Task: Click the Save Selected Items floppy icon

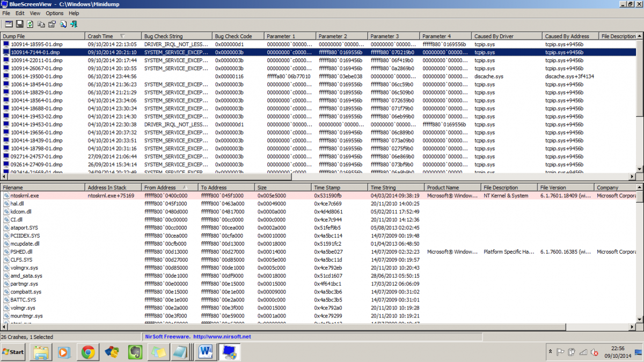Action: (19, 24)
